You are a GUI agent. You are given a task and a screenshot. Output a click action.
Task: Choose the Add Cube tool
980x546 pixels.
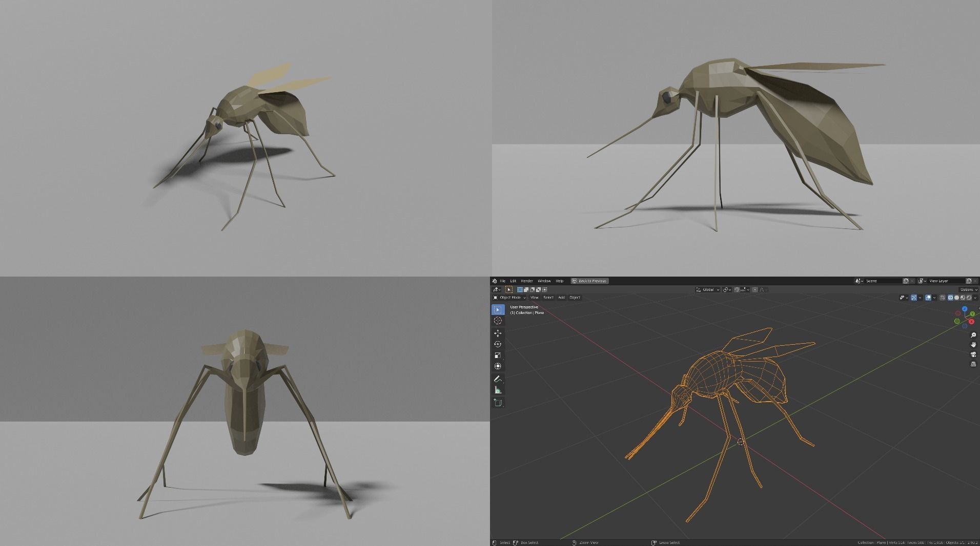click(x=498, y=403)
